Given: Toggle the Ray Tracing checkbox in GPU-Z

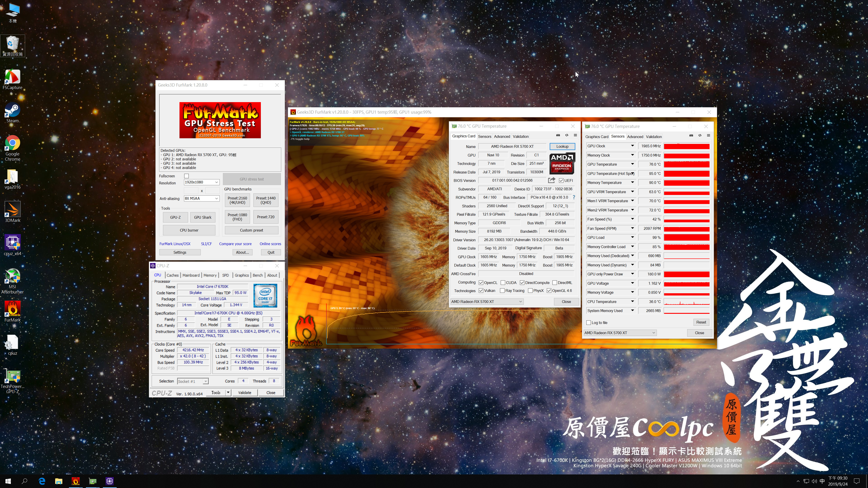Looking at the screenshot, I should pos(502,291).
